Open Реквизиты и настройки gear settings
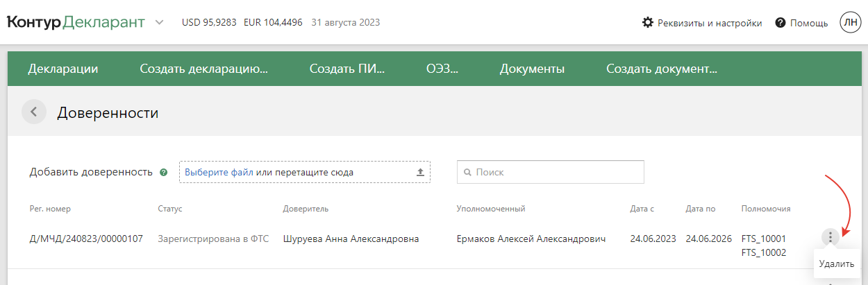 702,23
